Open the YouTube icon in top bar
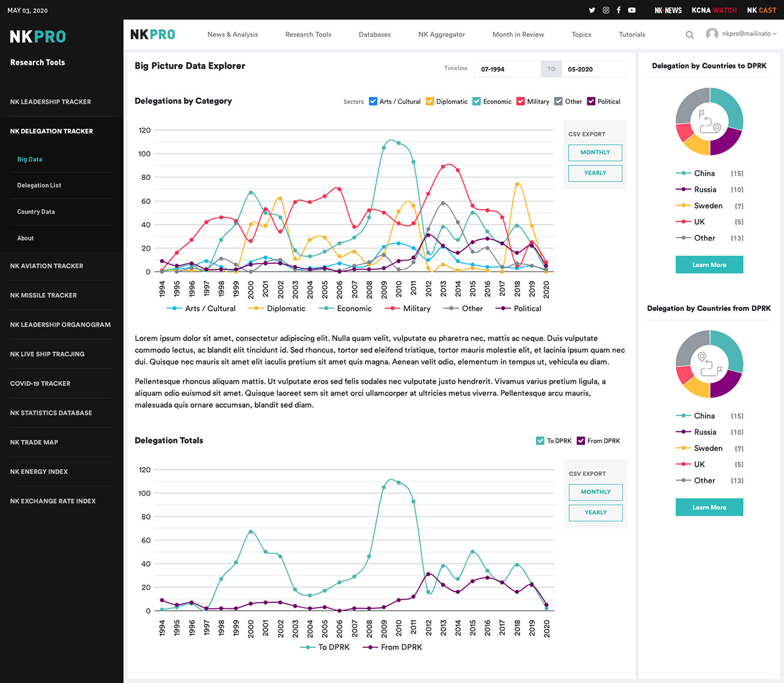 632,10
